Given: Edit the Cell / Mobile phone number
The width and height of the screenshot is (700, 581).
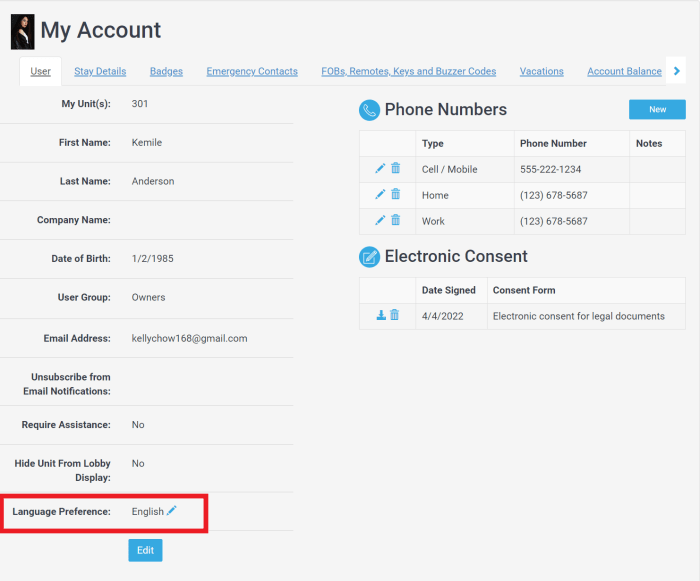Looking at the screenshot, I should pyautogui.click(x=380, y=169).
